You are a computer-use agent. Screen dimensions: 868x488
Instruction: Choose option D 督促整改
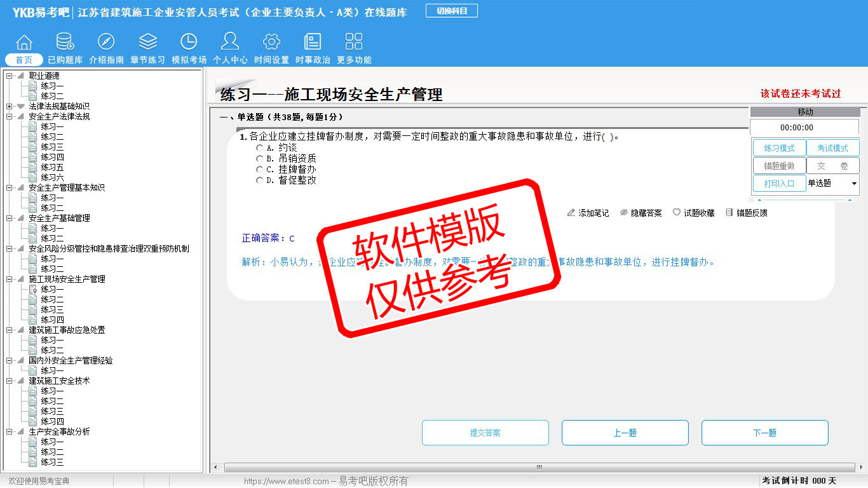pos(259,180)
